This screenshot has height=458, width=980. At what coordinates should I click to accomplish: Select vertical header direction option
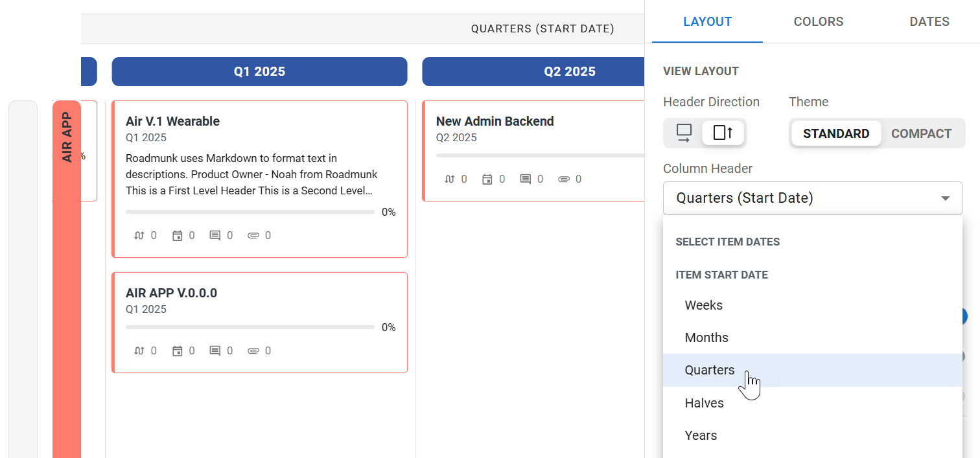[723, 133]
